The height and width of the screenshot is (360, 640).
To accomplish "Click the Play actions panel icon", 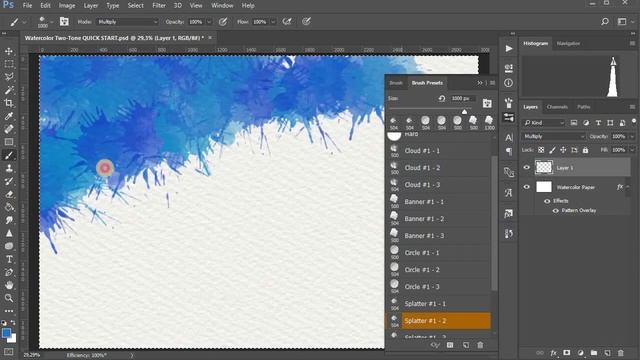I will coord(509,49).
